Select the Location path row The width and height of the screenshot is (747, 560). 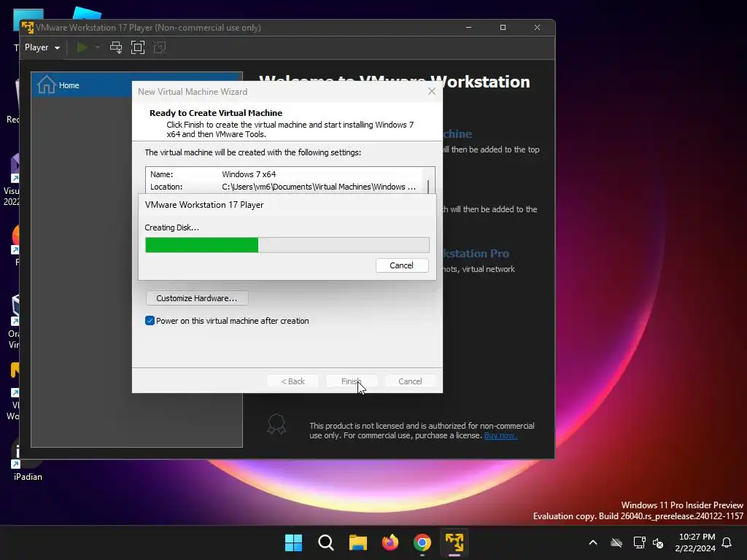[285, 187]
